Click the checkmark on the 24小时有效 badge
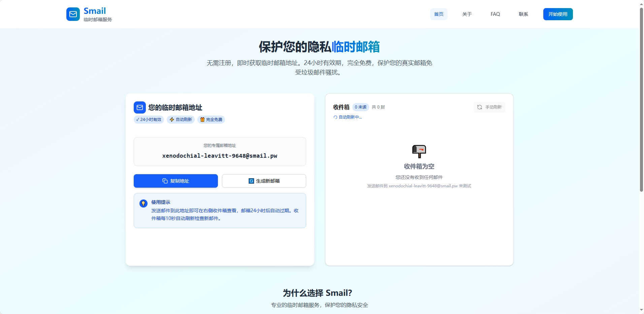 click(x=137, y=119)
